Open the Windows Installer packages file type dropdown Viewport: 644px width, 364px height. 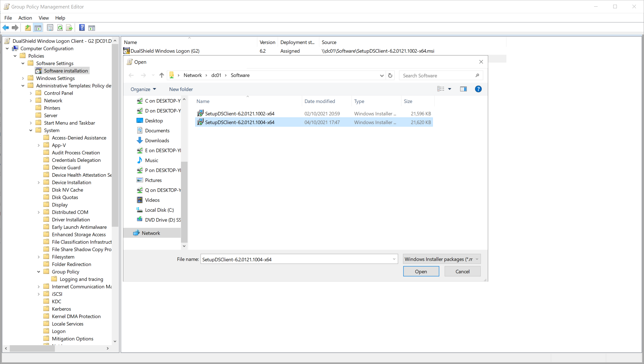(x=442, y=259)
